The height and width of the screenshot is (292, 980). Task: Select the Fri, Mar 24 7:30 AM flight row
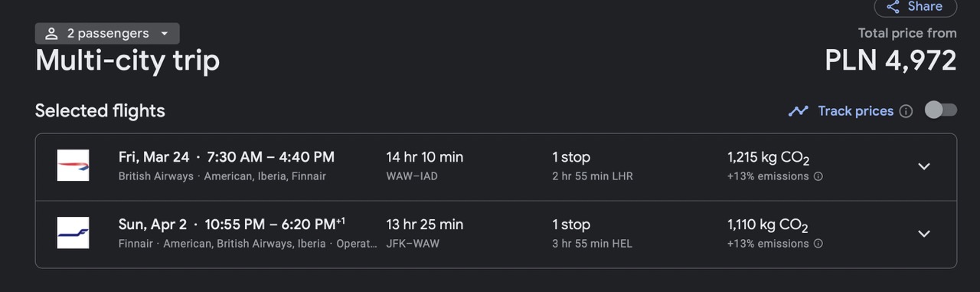[496, 167]
